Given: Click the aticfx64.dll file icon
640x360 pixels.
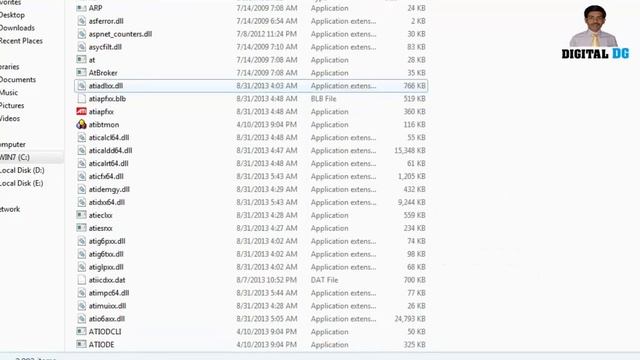Looking at the screenshot, I should pyautogui.click(x=81, y=176).
